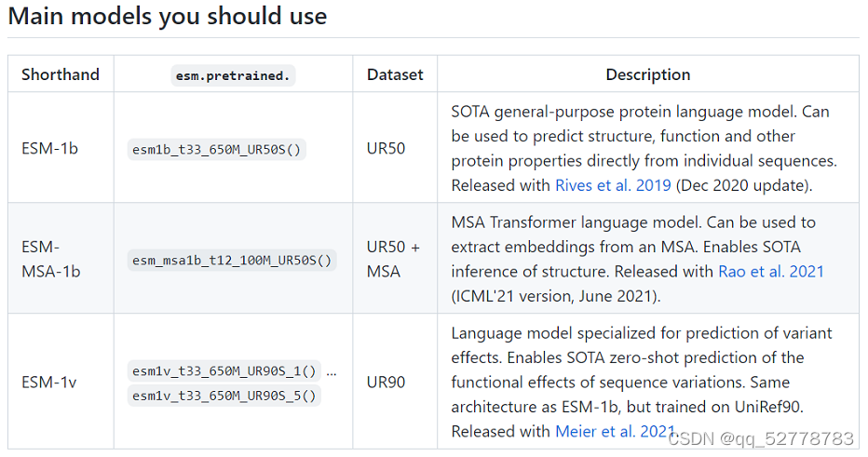Click the esm1v_t33_650M_UR90S_1() code snippet
Viewport: 868px width, 457px height.
[224, 370]
